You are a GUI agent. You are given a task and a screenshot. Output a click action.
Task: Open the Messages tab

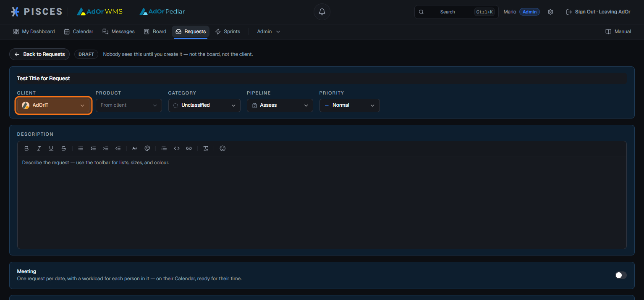click(x=119, y=32)
